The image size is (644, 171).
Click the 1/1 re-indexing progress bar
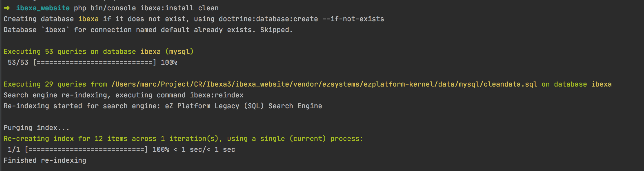[86, 149]
